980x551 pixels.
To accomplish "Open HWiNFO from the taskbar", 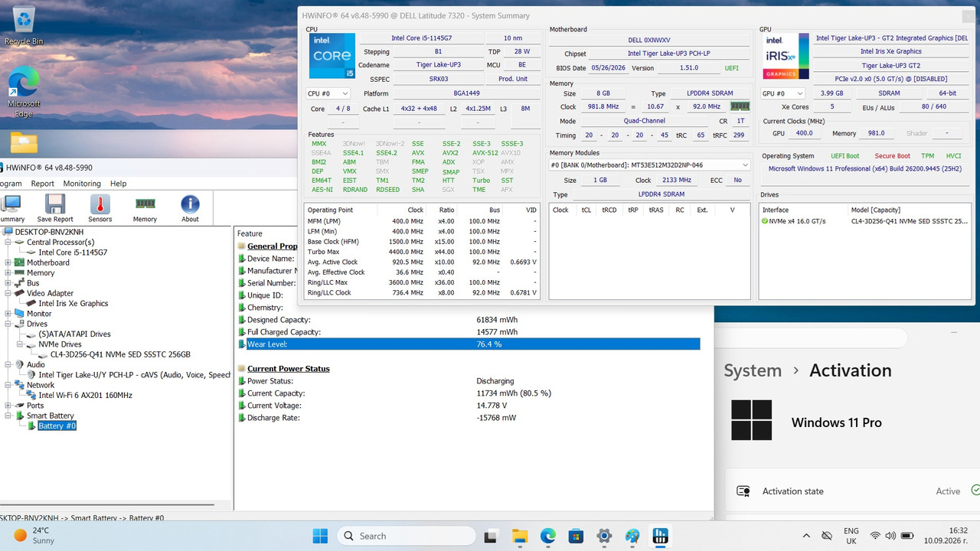I will coord(660,536).
